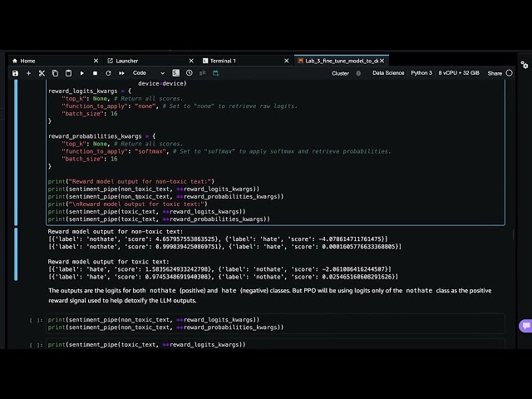Interrupt the kernel with the stop icon
532x399 pixels.
(95, 73)
